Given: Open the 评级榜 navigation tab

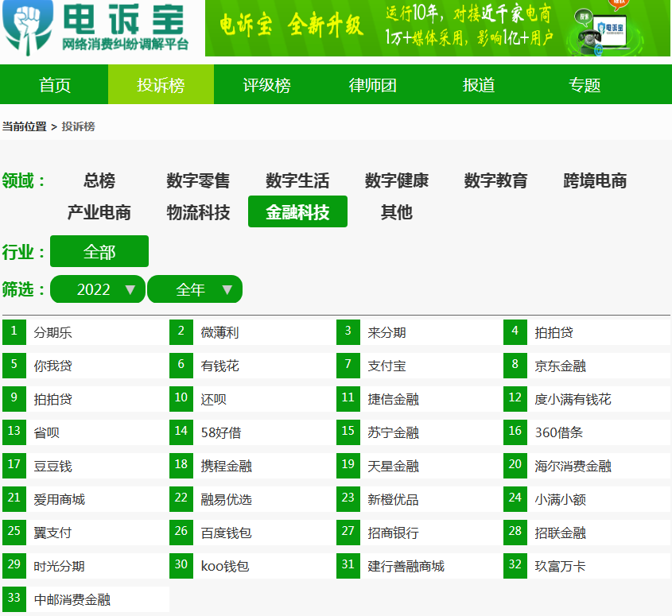Looking at the screenshot, I should pos(266,84).
